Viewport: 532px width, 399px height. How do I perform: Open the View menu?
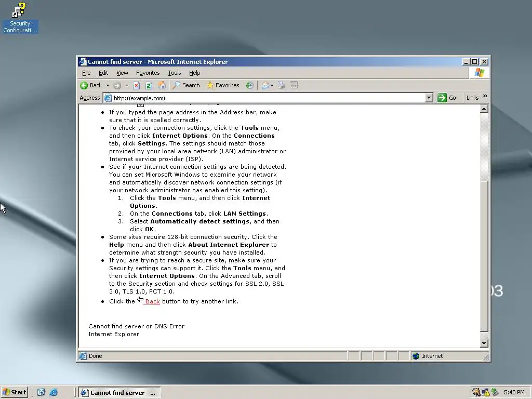[x=122, y=73]
